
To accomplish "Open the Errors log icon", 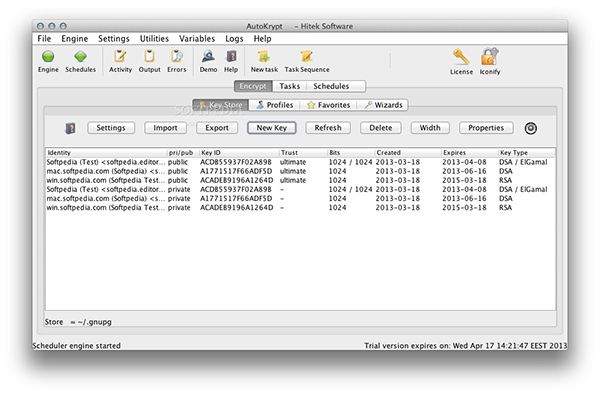I will point(176,57).
